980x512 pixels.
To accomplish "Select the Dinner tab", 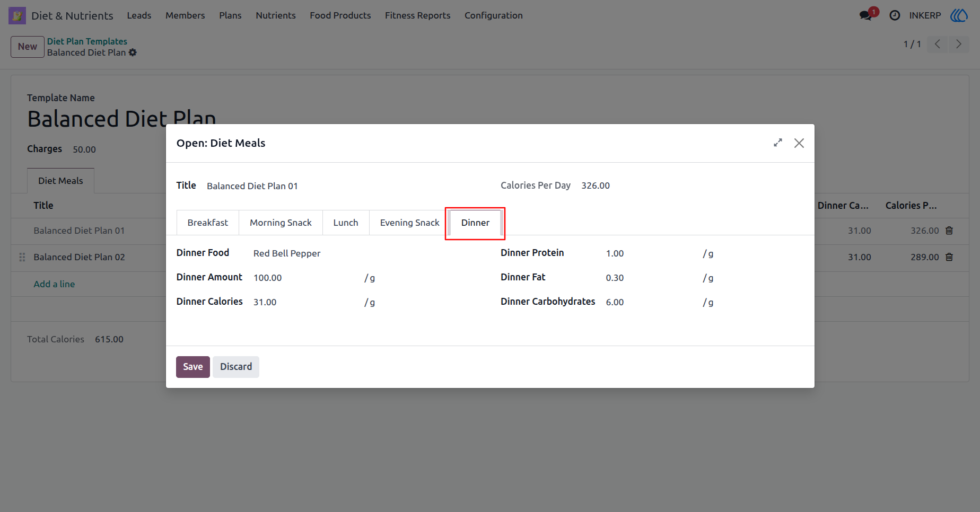I will [x=475, y=223].
